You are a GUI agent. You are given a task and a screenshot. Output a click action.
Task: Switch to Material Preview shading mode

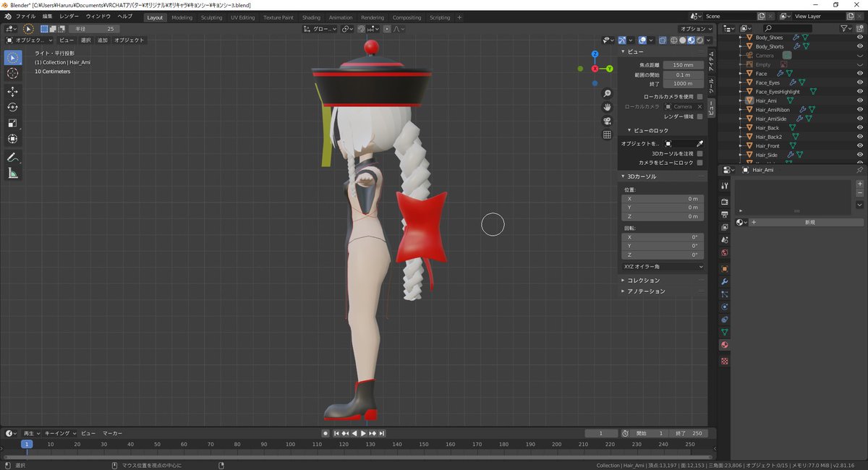[690, 40]
